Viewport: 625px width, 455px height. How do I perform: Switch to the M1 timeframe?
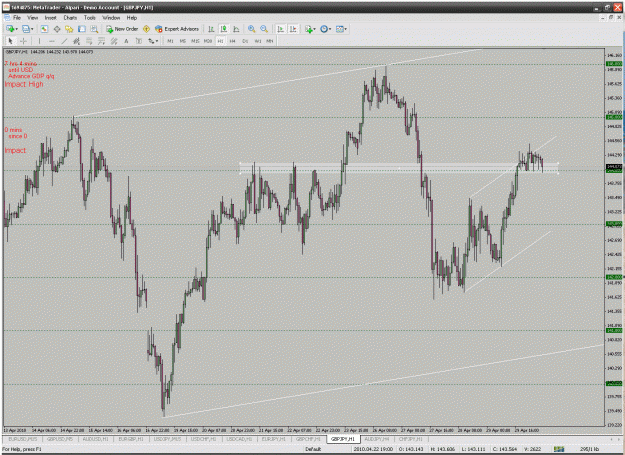pyautogui.click(x=170, y=41)
